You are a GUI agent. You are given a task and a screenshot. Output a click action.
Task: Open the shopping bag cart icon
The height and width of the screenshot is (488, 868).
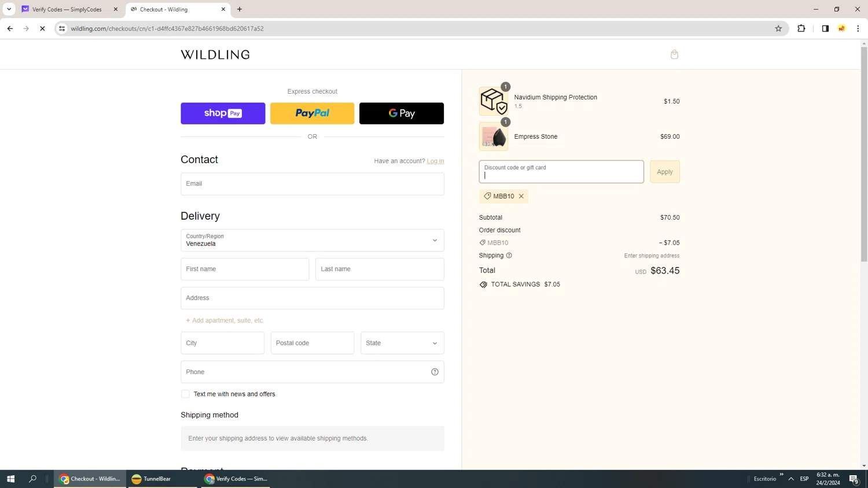674,54
